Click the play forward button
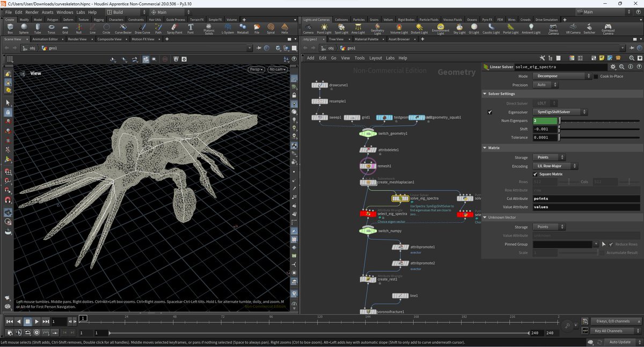Image resolution: width=644 pixels, height=347 pixels. point(36,321)
